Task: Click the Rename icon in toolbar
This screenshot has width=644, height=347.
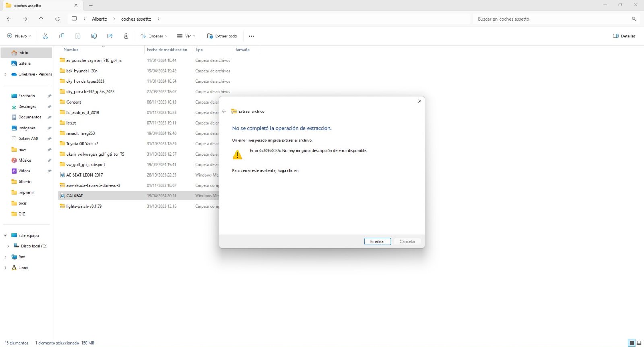Action: 94,36
